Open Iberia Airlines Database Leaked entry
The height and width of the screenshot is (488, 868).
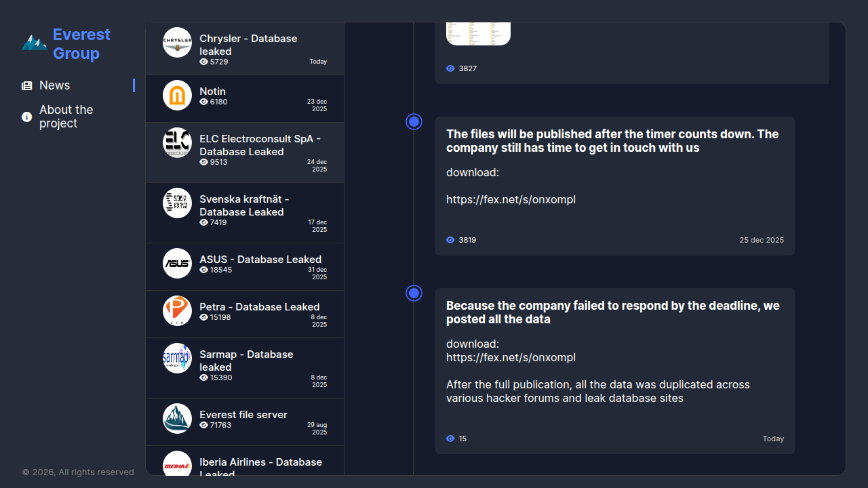(260, 465)
